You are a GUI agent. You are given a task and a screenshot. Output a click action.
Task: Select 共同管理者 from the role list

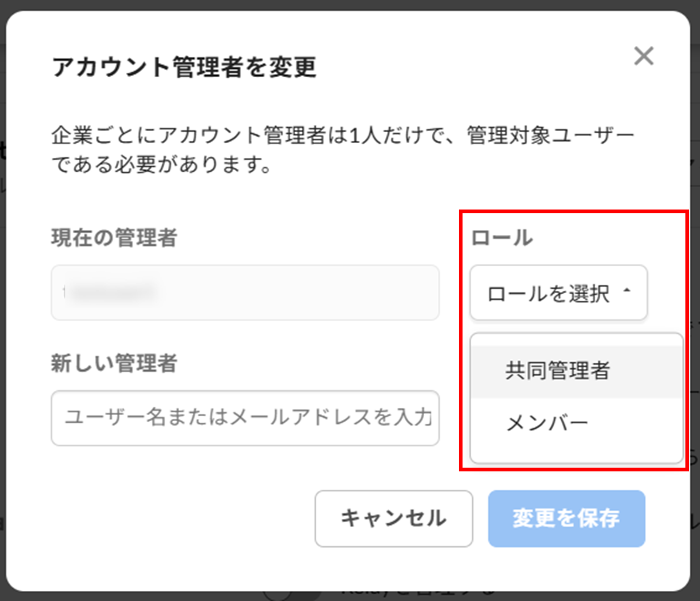click(x=558, y=371)
